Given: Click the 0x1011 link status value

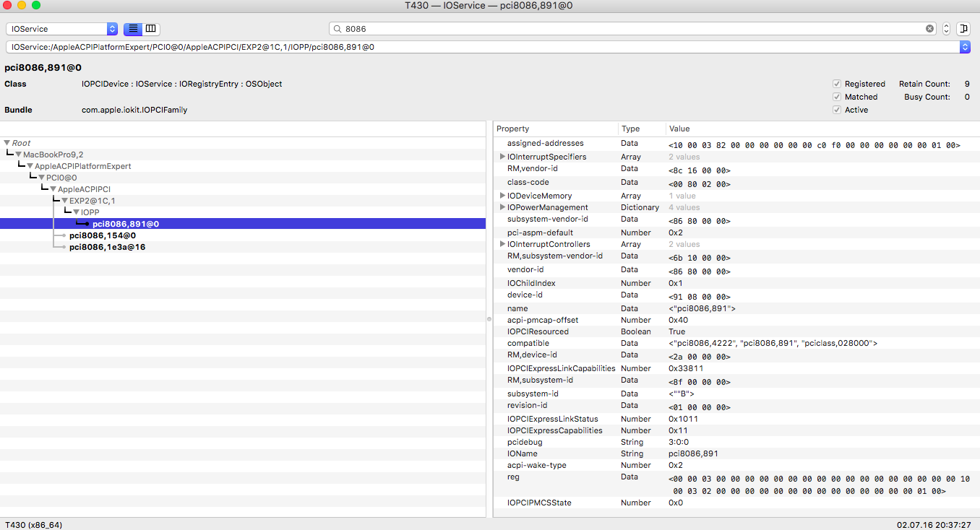Looking at the screenshot, I should [x=683, y=419].
